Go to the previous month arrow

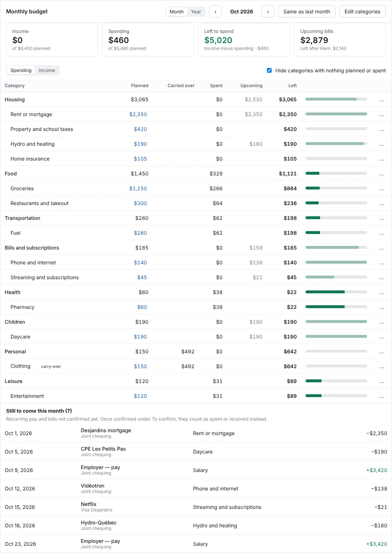[215, 12]
